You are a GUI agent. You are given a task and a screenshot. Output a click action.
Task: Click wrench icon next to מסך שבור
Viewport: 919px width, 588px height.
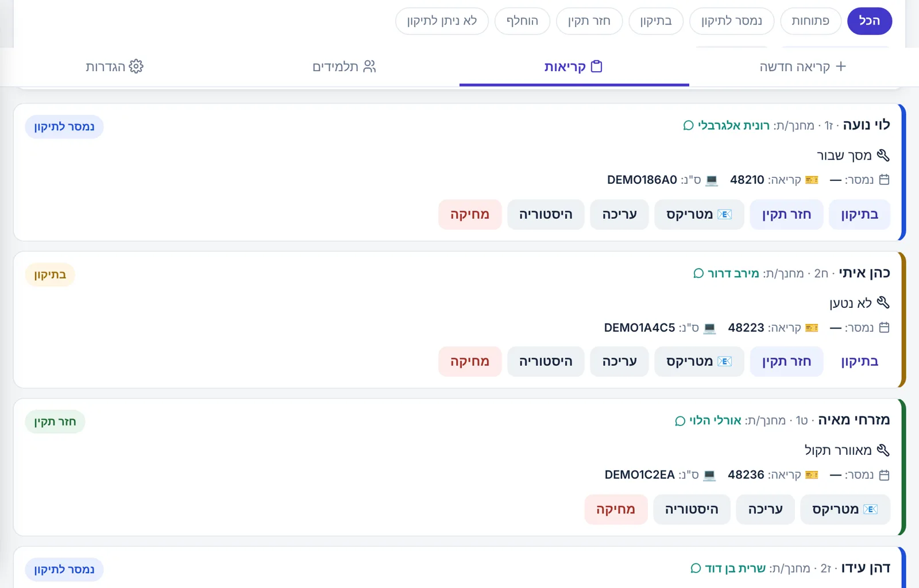tap(883, 155)
